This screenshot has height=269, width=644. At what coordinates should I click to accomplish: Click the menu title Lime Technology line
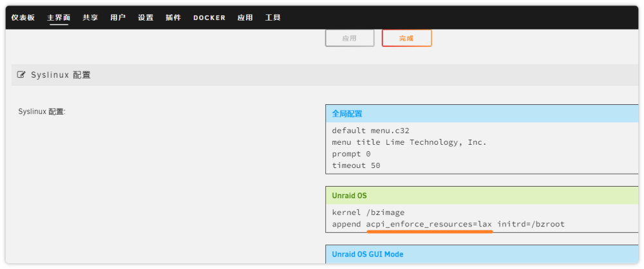tap(409, 142)
